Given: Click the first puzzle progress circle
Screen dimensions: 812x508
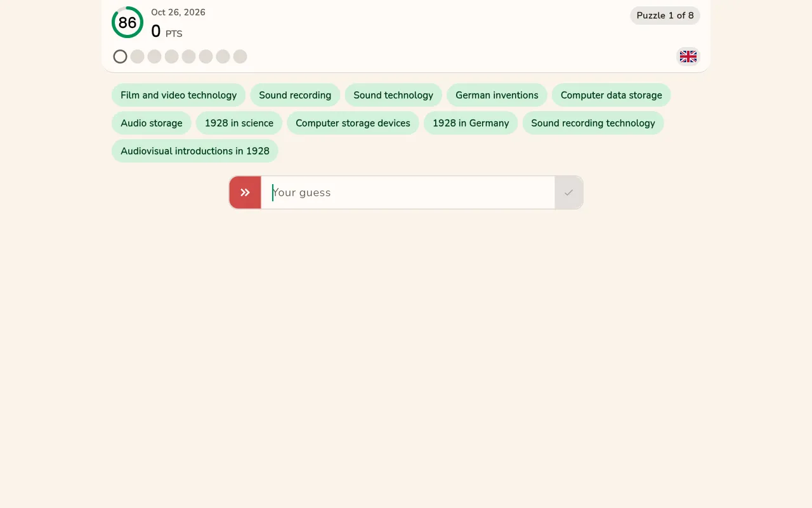Looking at the screenshot, I should (121, 57).
